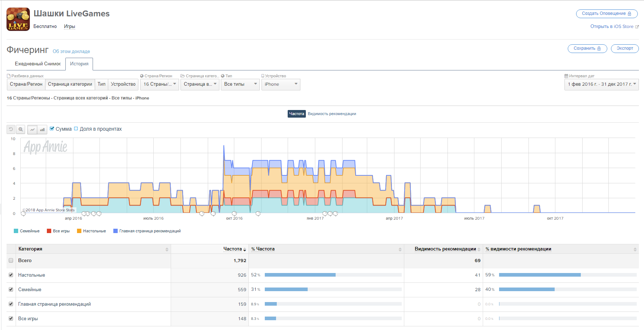Open the iPhone device dropdown
This screenshot has width=644, height=330.
coord(280,84)
